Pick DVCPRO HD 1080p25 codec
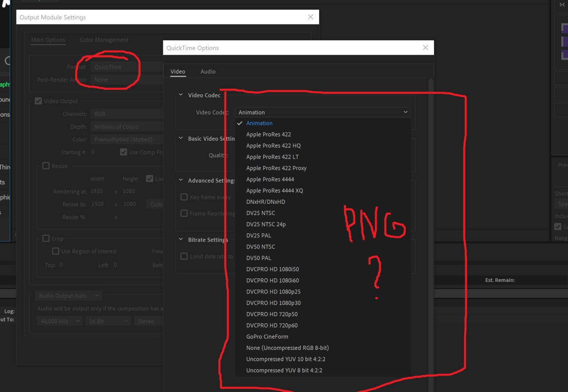 pyautogui.click(x=323, y=292)
